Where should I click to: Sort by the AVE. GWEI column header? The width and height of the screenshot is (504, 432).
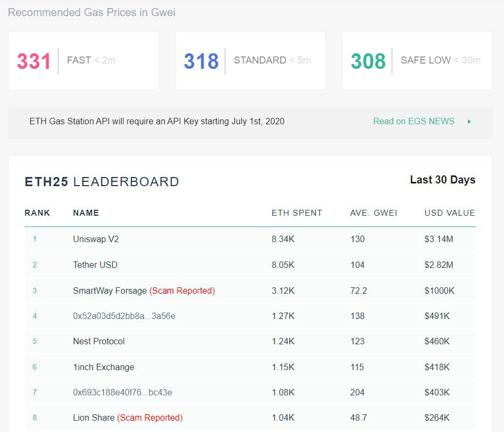tap(373, 213)
